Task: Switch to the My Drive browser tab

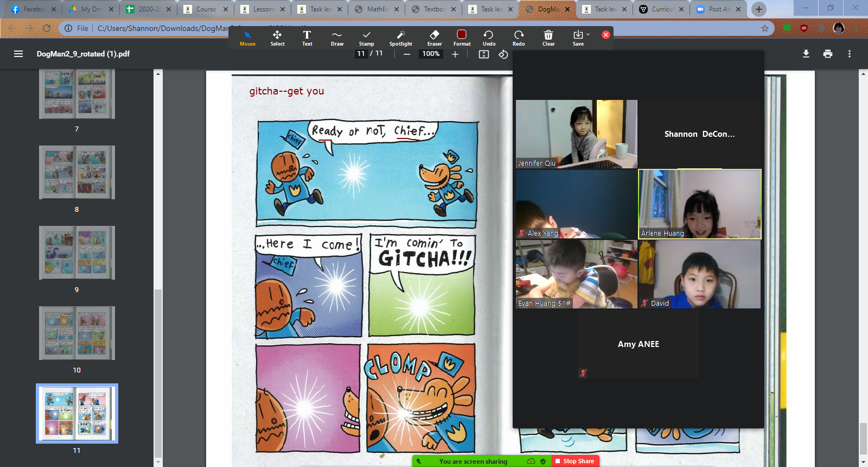Action: [91, 9]
